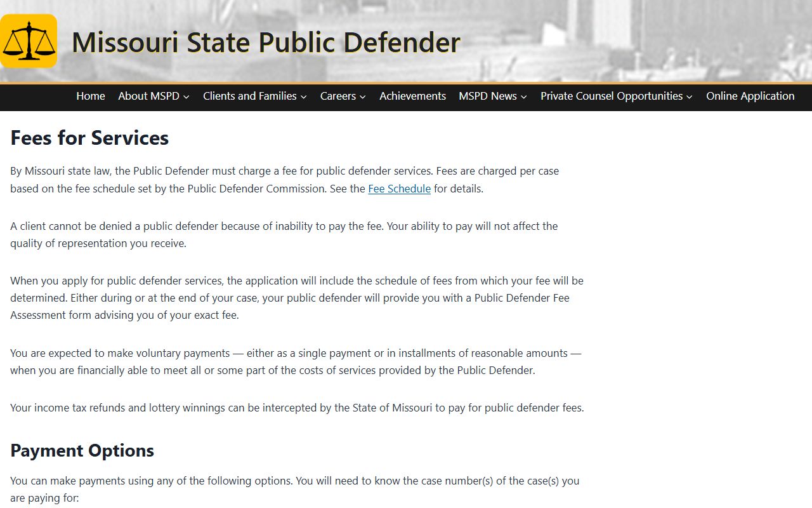
Task: Click the paragraph starting 'By Missouri state law'
Action: point(285,180)
